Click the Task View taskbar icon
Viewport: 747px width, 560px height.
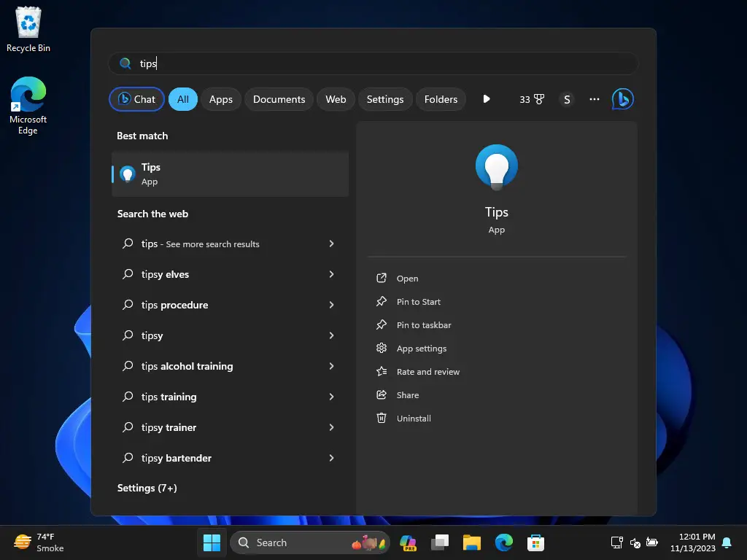tap(440, 542)
